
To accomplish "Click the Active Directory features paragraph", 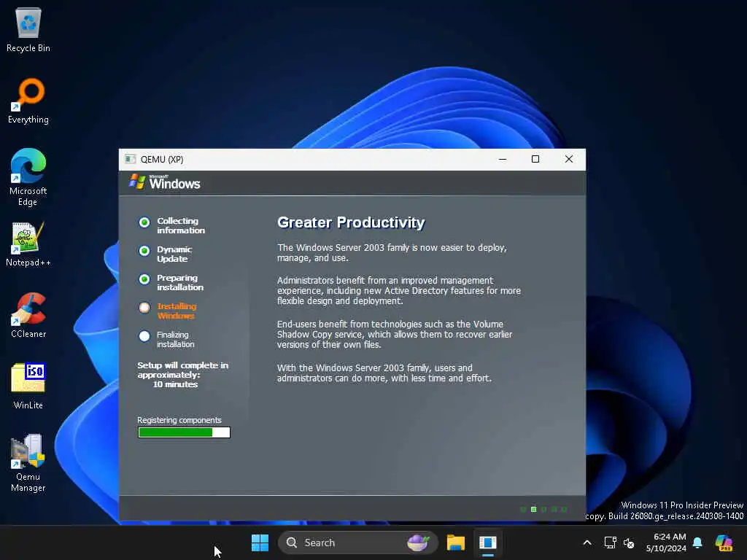I will click(399, 290).
